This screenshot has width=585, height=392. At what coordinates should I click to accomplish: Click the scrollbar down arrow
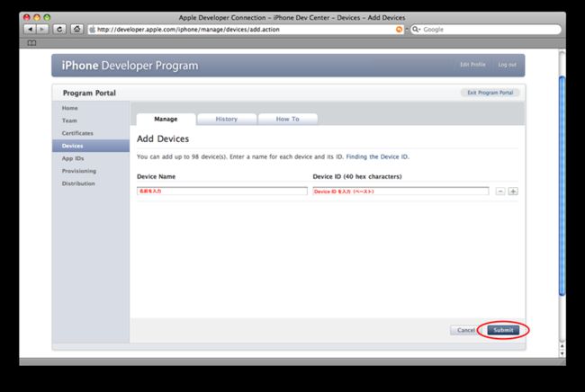(562, 353)
